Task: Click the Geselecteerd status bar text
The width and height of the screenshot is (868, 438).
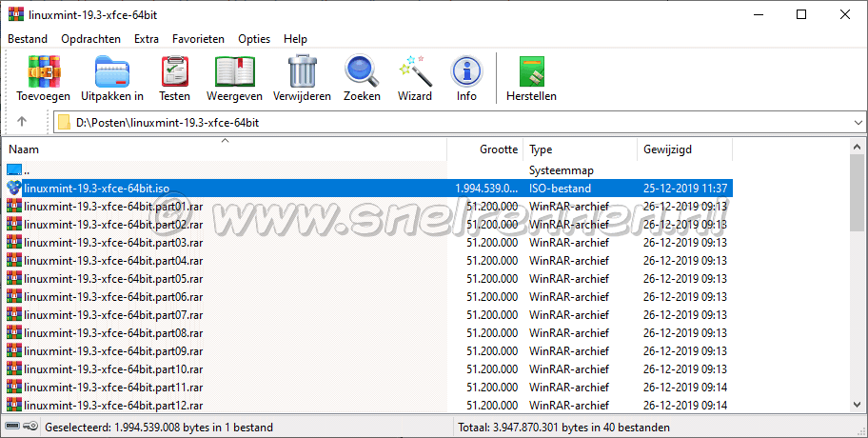Action: (159, 427)
